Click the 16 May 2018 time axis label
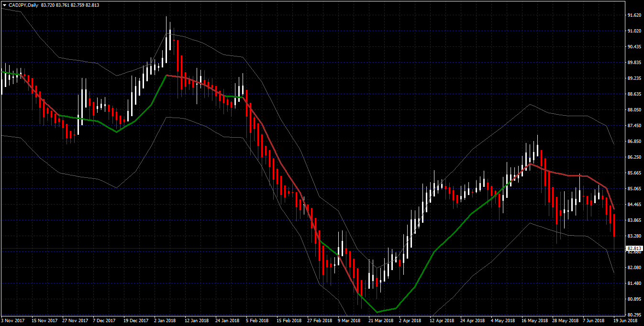The height and width of the screenshot is (326, 644). tap(534, 321)
